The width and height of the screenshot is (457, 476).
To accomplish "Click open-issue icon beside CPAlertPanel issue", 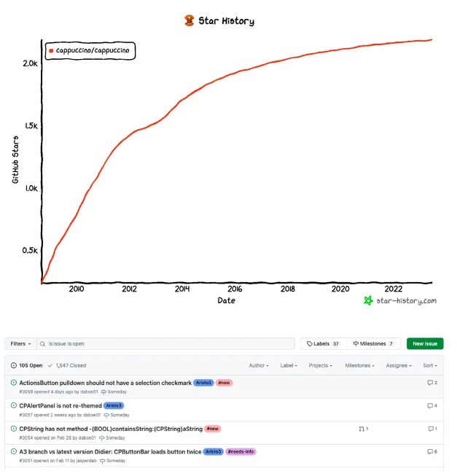I will click(14, 405).
